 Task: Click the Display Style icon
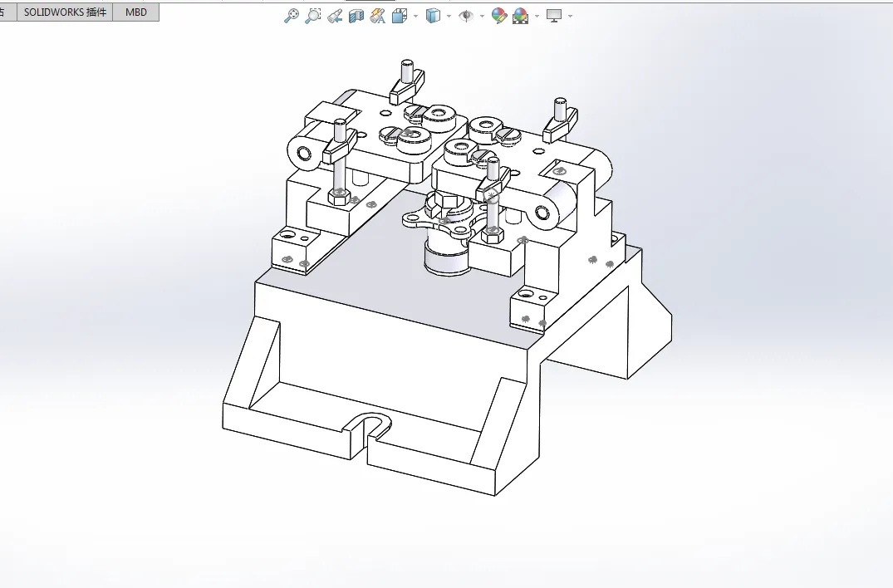(433, 16)
